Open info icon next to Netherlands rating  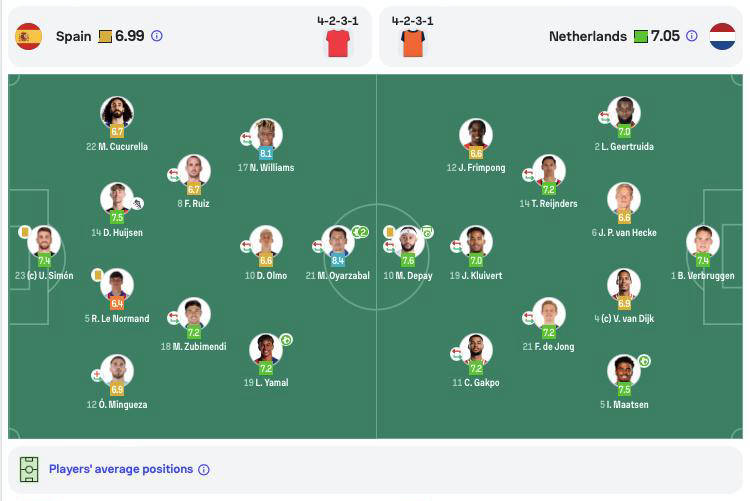[x=692, y=36]
